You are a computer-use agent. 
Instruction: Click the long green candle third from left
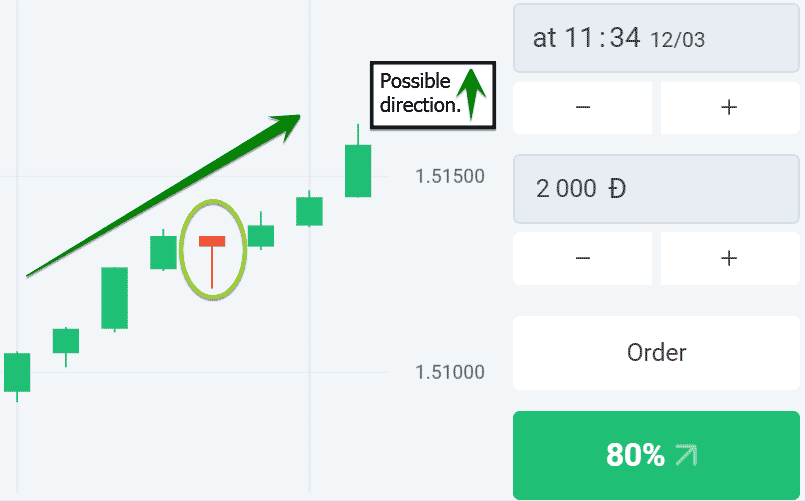[114, 298]
